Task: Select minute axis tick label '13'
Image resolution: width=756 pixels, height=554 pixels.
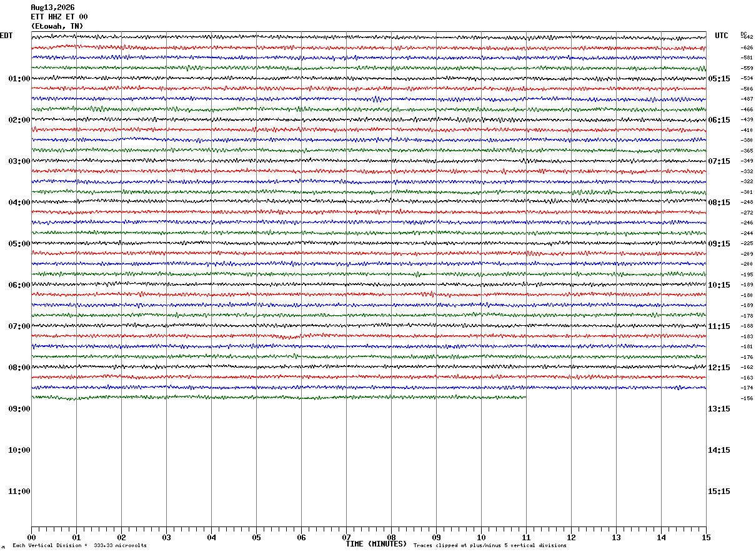Action: click(x=616, y=537)
